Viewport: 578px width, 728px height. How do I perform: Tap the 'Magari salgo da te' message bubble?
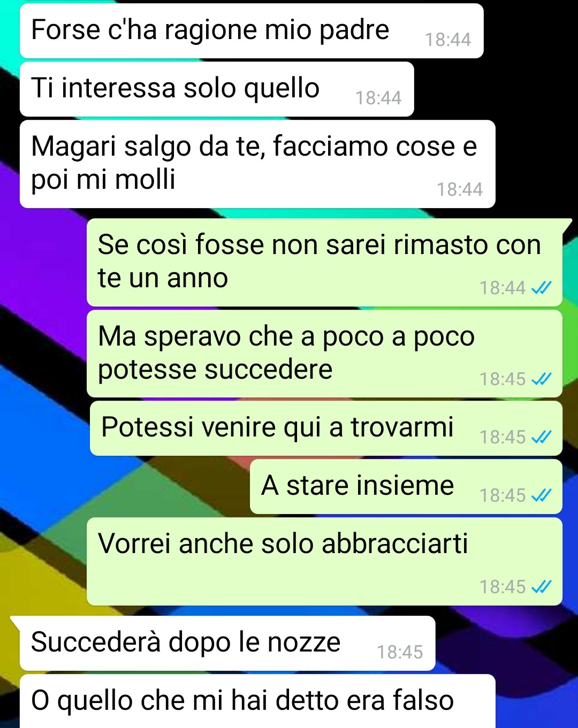coord(257,164)
